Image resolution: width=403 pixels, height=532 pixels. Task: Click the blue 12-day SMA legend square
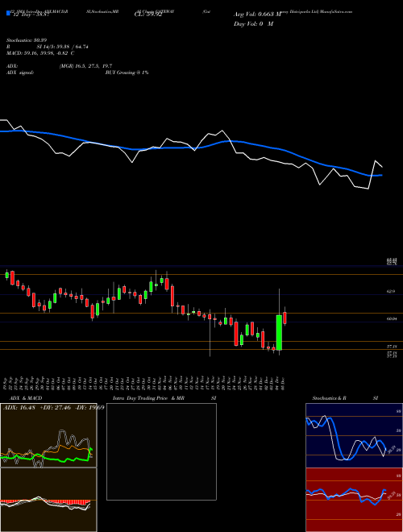pyautogui.click(x=9, y=13)
